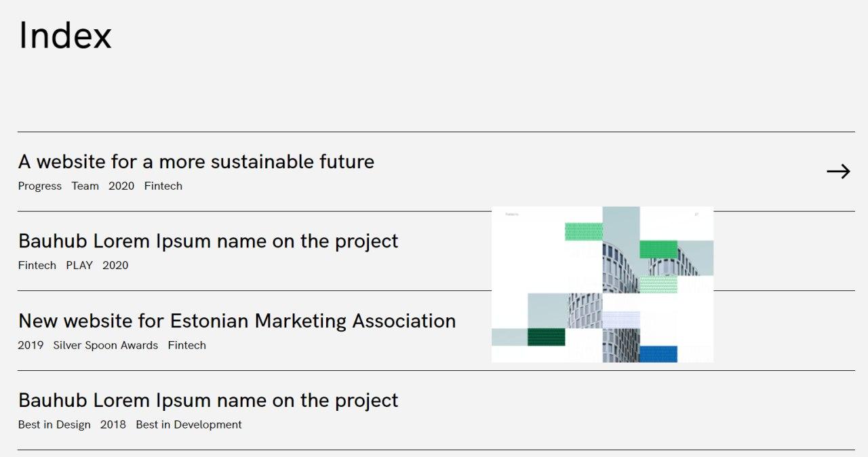Select the Team tag

coord(85,186)
